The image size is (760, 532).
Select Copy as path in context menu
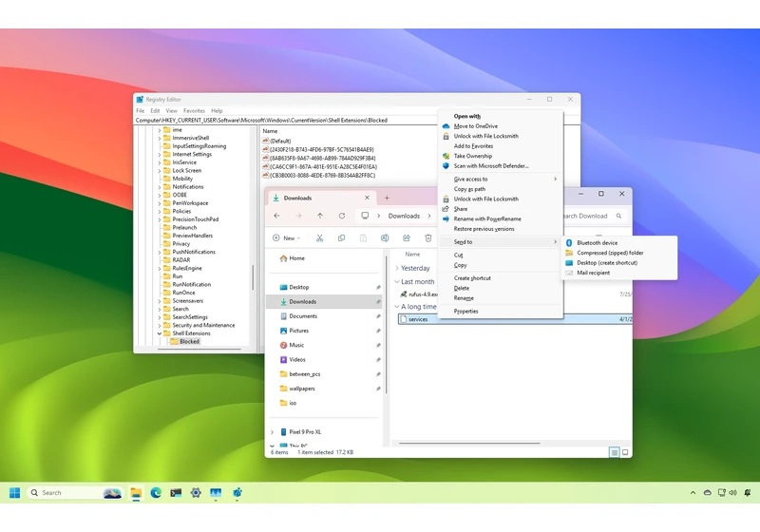[501, 189]
